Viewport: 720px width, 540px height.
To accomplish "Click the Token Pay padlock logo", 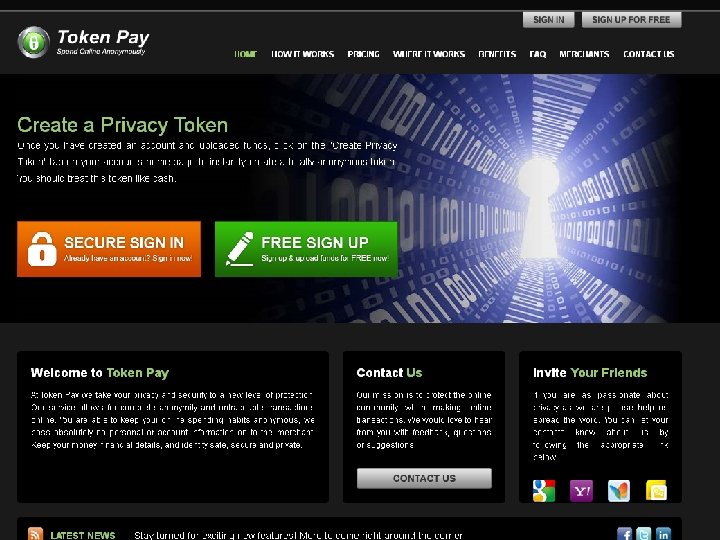I will 34,42.
